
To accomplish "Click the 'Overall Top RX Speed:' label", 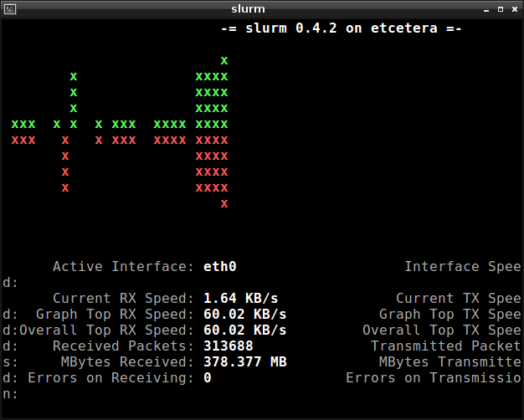I will (106, 330).
